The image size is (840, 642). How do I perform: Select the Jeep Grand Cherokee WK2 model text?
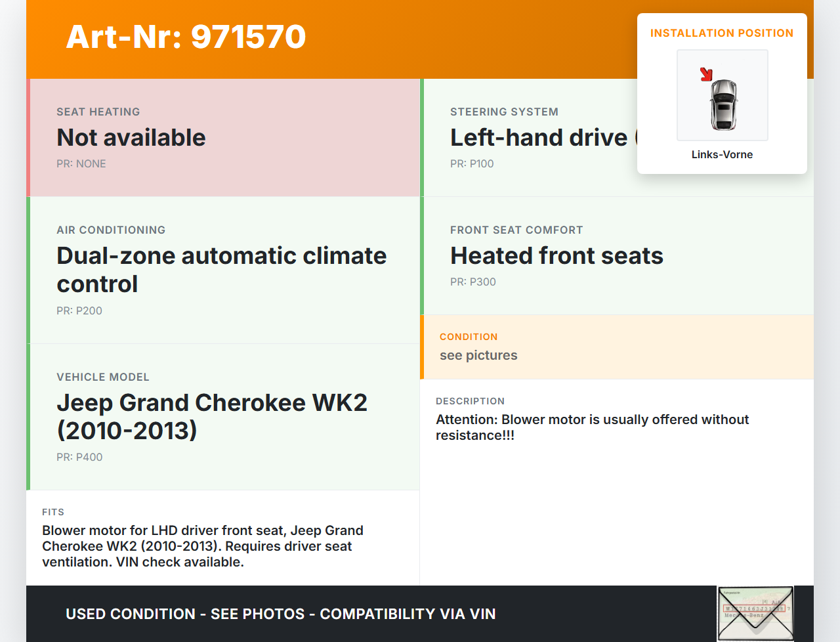coord(212,417)
